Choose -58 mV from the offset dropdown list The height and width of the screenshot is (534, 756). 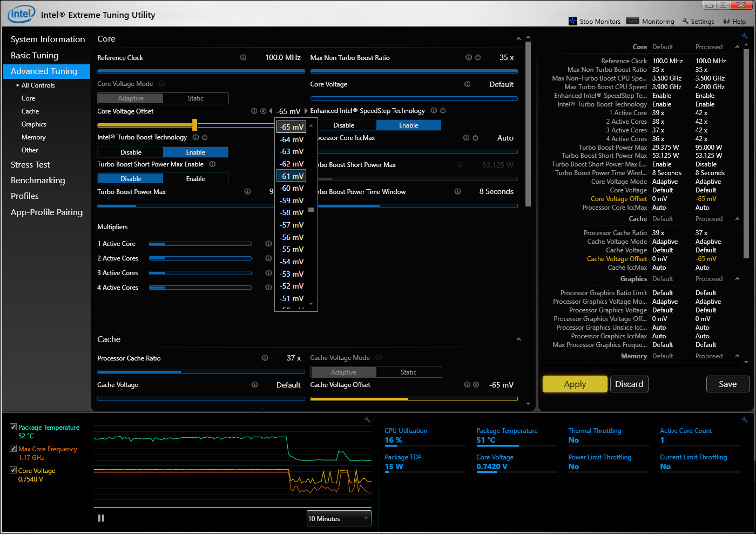click(292, 212)
